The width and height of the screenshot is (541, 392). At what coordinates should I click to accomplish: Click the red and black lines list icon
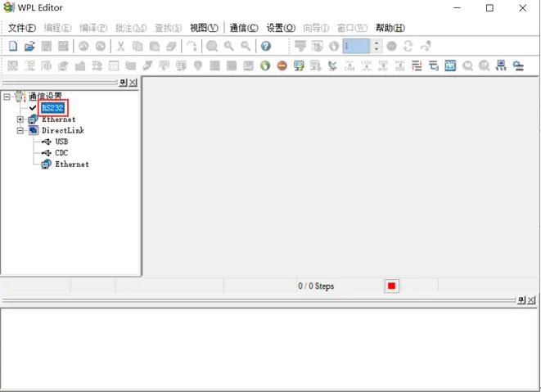pyautogui.click(x=417, y=65)
